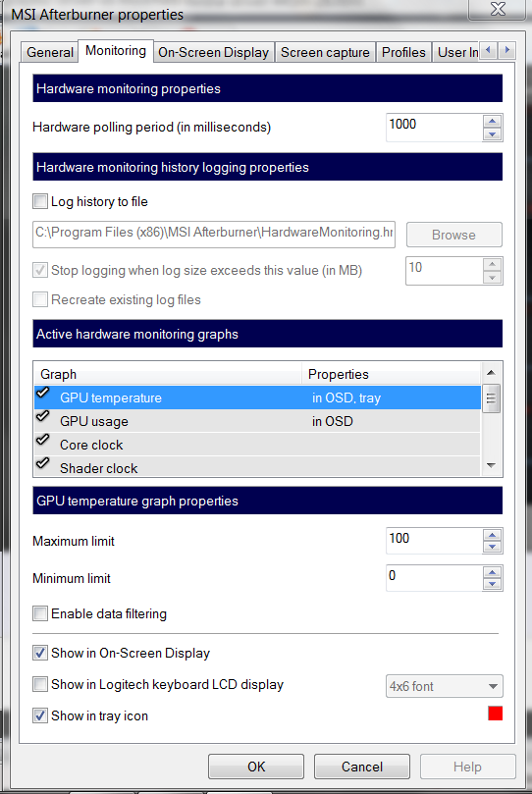This screenshot has height=794, width=532.
Task: Select the Shader clock row
Action: point(257,467)
